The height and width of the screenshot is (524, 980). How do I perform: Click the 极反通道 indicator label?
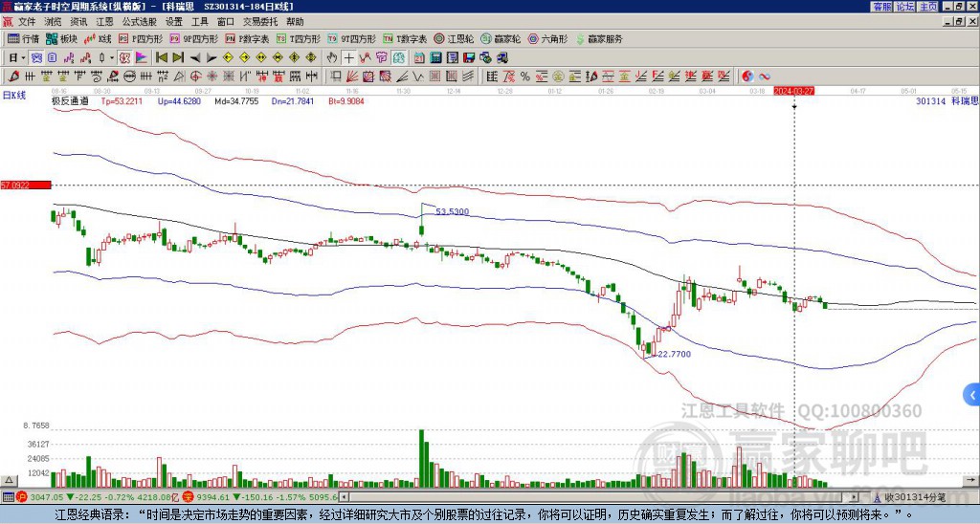coord(70,100)
